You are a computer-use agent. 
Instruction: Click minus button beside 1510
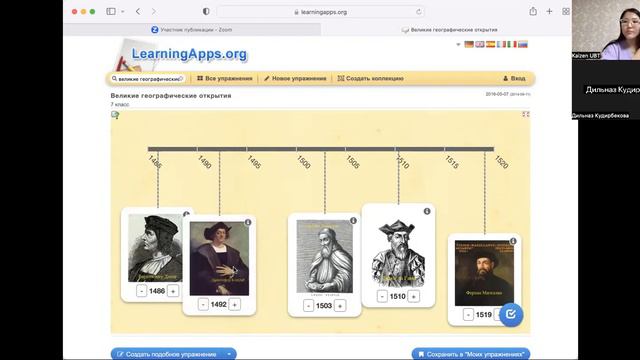tap(382, 296)
